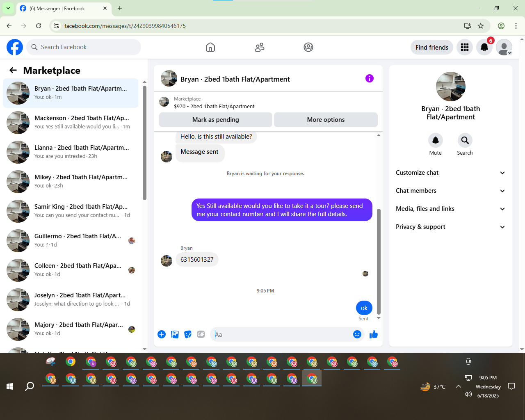525x420 pixels.
Task: Open Colleen conversation in the list
Action: pos(71,270)
